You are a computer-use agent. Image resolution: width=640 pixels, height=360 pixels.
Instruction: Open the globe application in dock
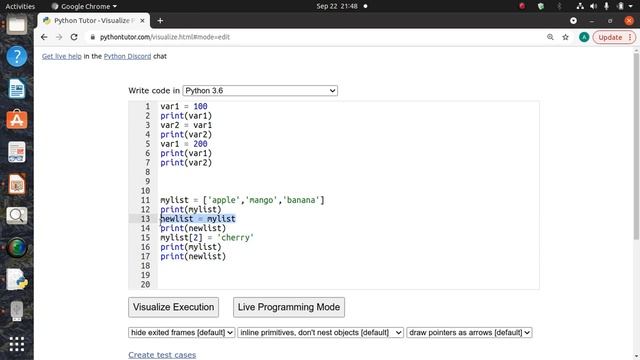(x=17, y=247)
